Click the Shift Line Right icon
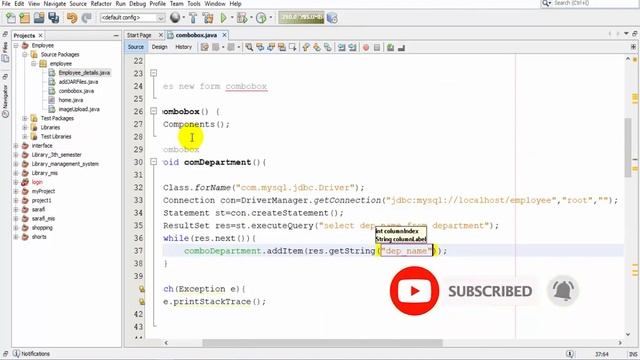The height and width of the screenshot is (360, 640). pyautogui.click(x=352, y=47)
